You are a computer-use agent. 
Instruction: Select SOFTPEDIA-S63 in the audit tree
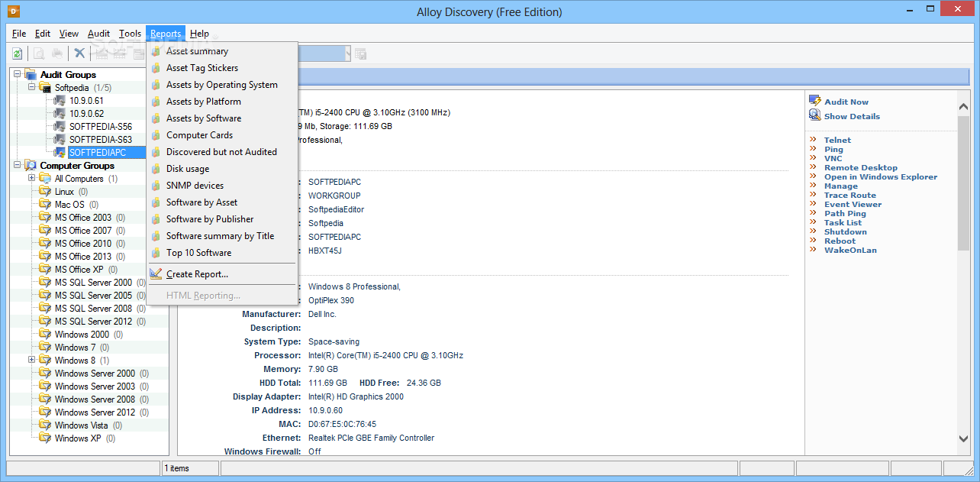[101, 140]
